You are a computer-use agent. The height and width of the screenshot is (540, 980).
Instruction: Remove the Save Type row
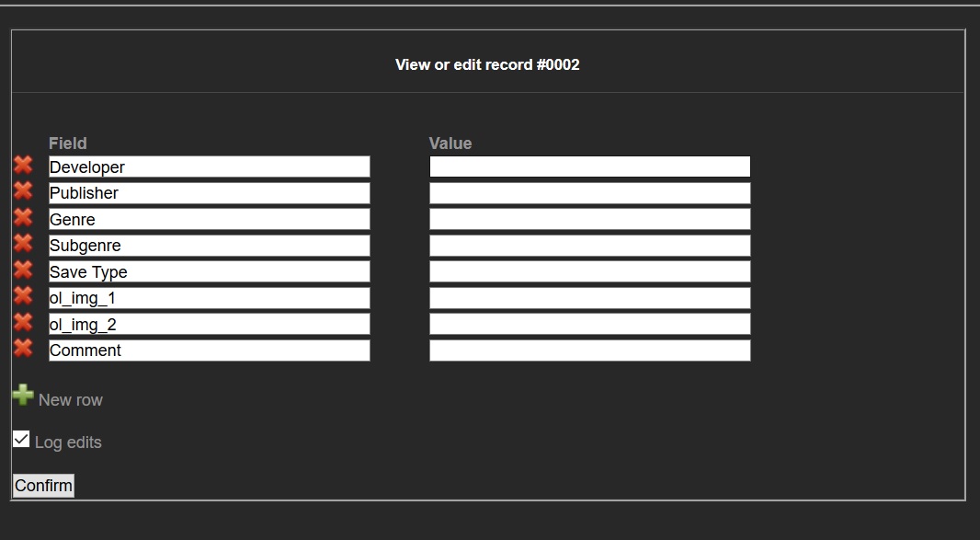23,270
